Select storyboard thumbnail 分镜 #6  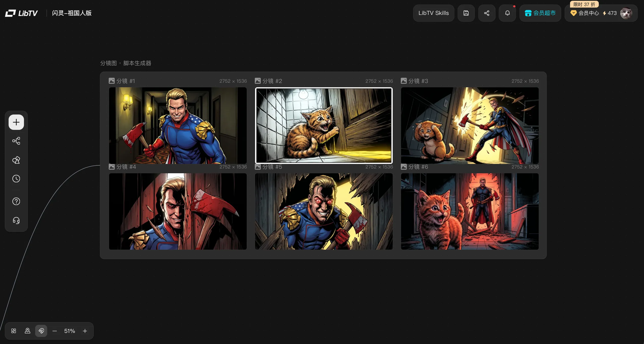(x=470, y=211)
